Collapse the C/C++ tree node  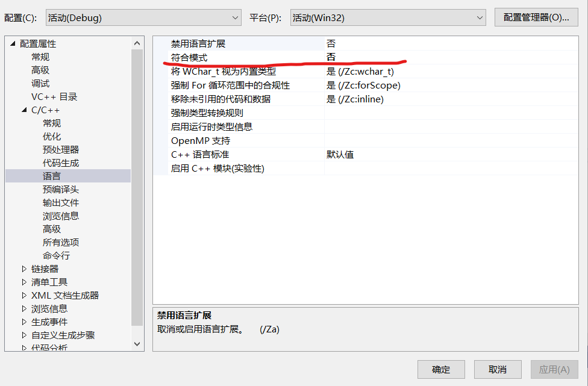24,110
